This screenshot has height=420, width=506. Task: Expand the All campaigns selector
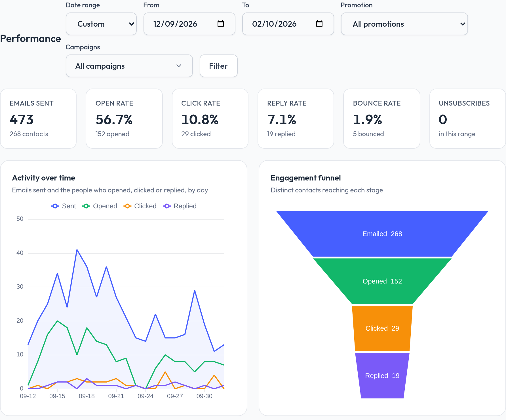[129, 66]
